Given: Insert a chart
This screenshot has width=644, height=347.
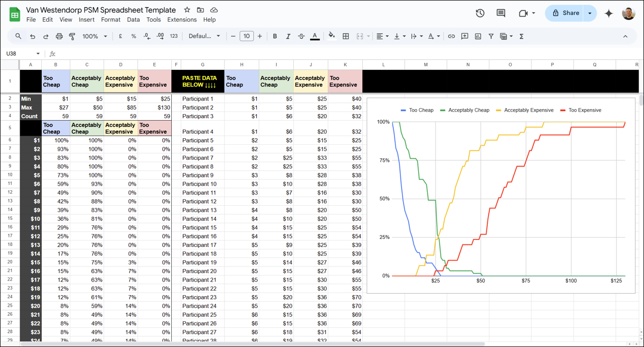Looking at the screenshot, I should 478,36.
